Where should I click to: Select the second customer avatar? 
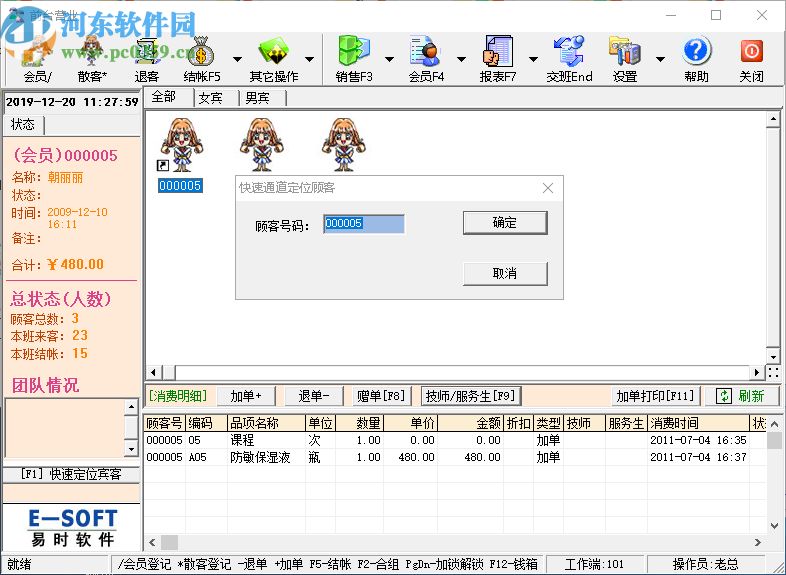[261, 145]
